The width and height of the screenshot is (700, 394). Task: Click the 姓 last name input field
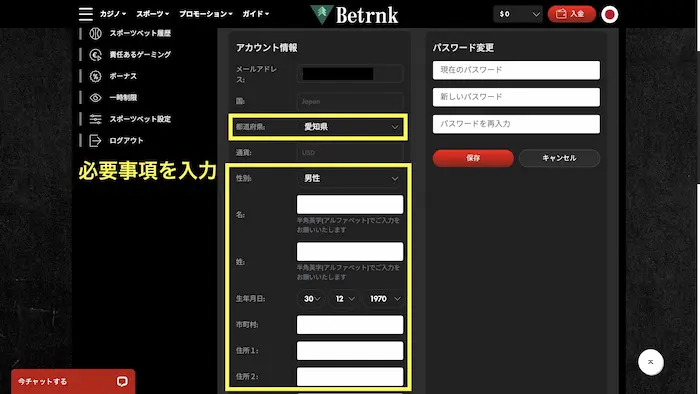tap(350, 252)
